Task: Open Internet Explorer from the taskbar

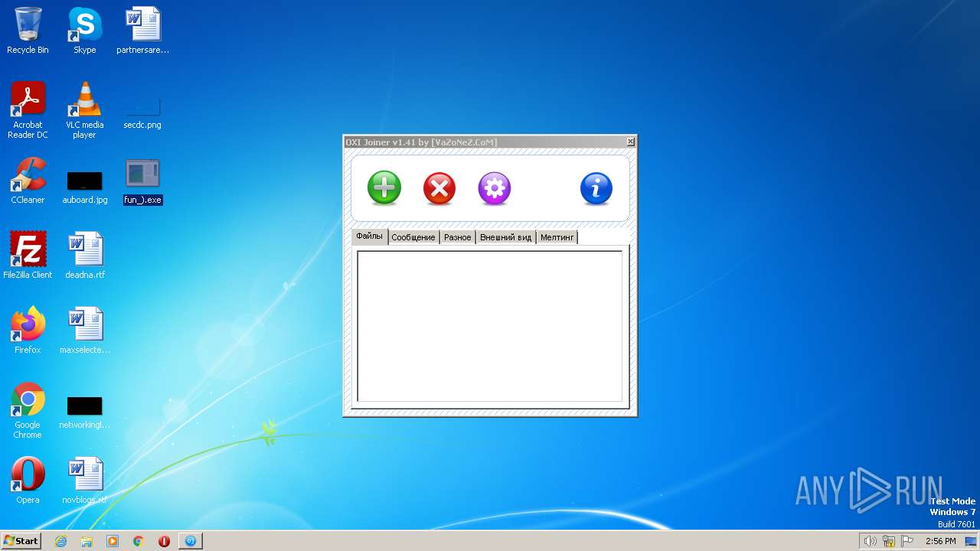Action: coord(60,541)
